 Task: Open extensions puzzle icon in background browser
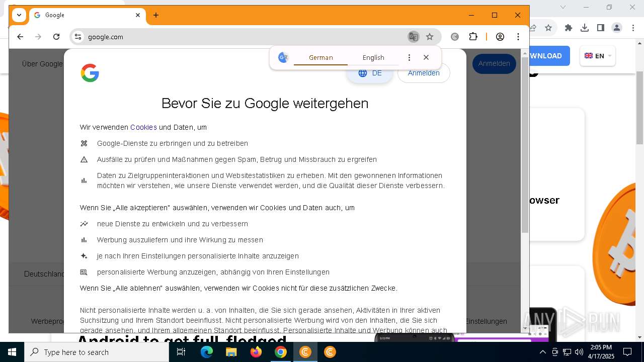[569, 28]
